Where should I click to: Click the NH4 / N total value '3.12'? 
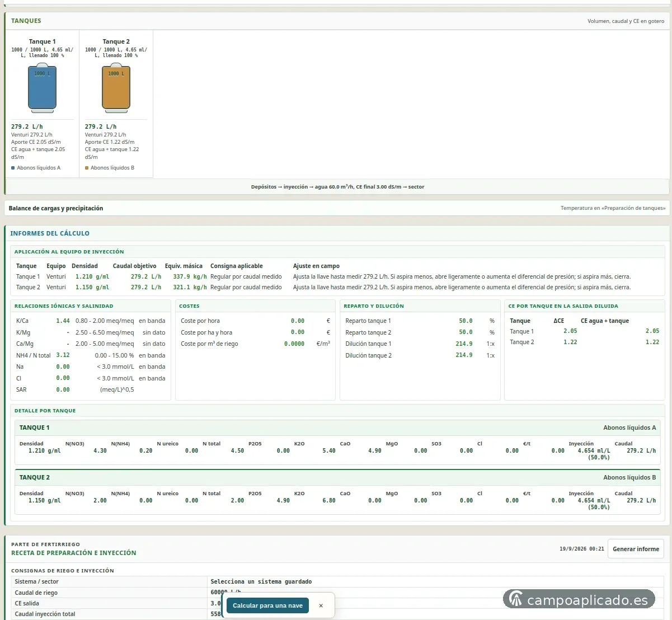[63, 355]
